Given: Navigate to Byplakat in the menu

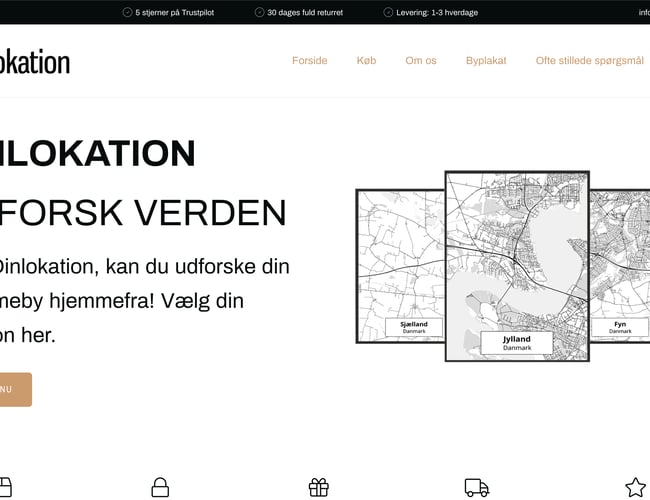Looking at the screenshot, I should pyautogui.click(x=486, y=61).
